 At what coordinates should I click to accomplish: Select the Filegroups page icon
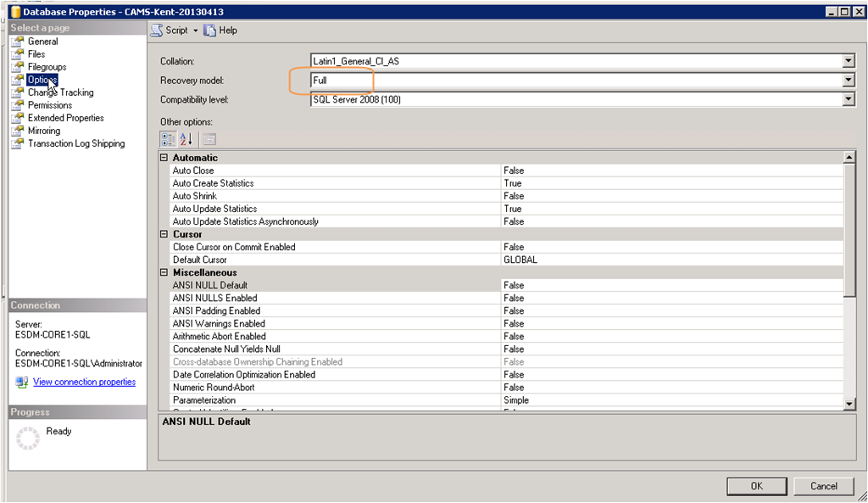pyautogui.click(x=17, y=67)
